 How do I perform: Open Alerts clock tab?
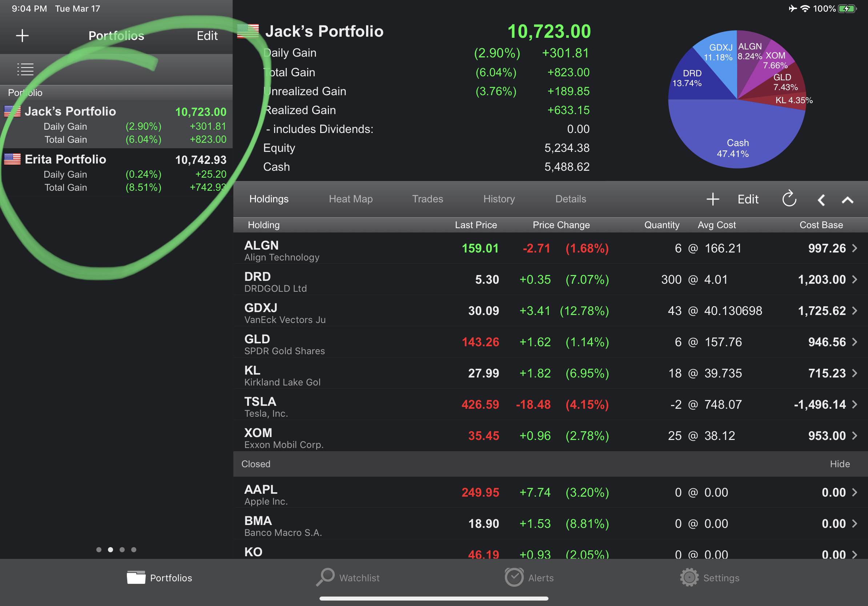point(529,578)
